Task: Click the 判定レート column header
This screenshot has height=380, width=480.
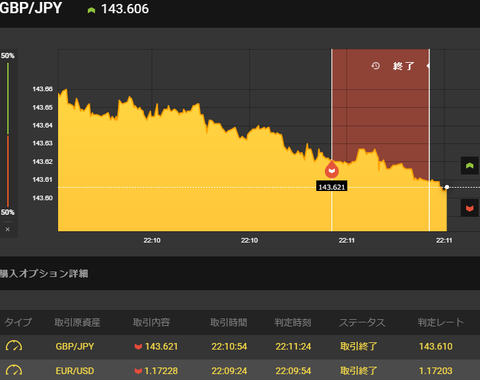Action: pyautogui.click(x=441, y=322)
